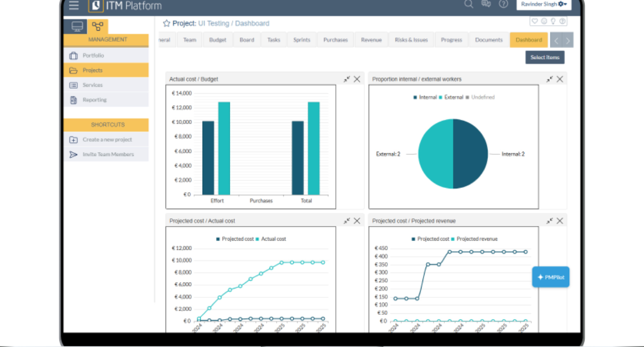644x347 pixels.
Task: Open the PMPilot assistant panel
Action: [550, 277]
